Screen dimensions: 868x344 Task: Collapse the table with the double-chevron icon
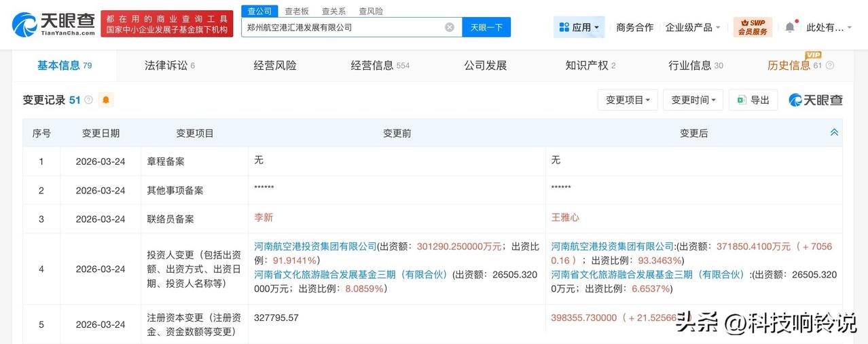[834, 132]
